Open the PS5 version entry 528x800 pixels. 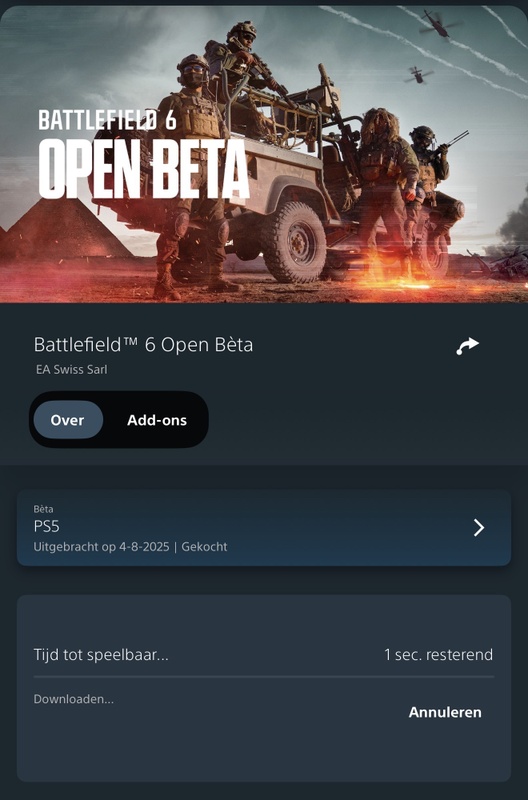coord(264,528)
